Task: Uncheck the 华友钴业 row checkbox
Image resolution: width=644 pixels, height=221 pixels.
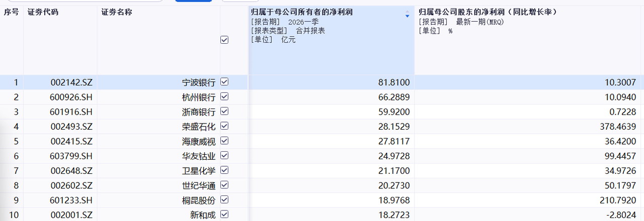Action: (224, 156)
